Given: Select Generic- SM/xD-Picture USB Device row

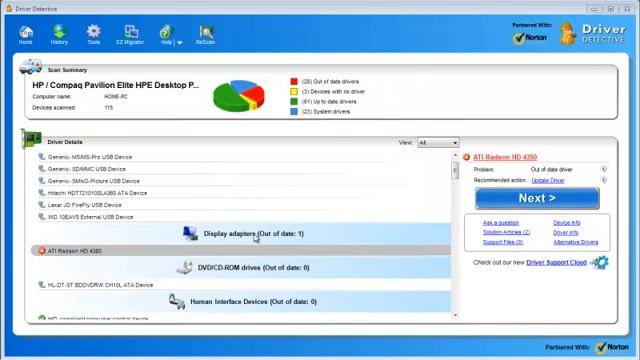Looking at the screenshot, I should 244,181.
